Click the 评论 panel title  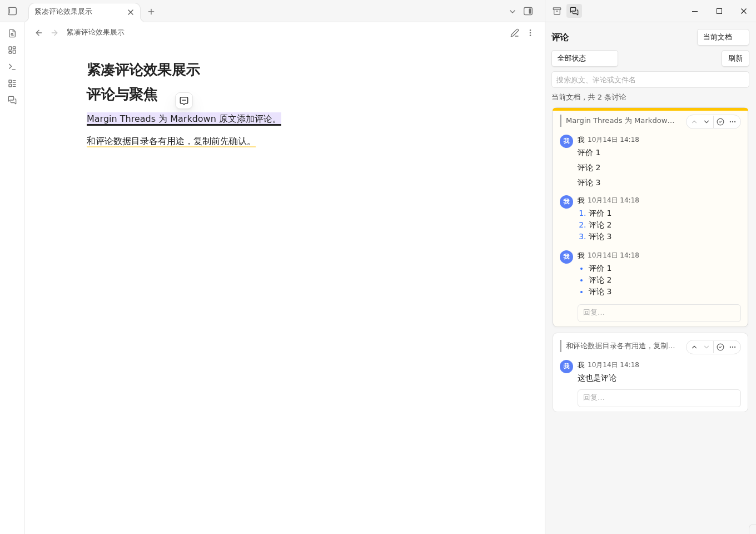pos(560,37)
